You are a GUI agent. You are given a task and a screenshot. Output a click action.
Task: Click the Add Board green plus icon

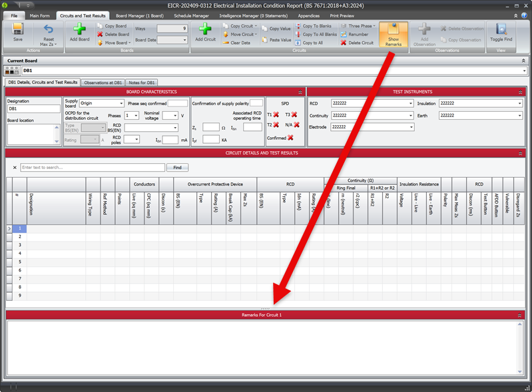coord(79,29)
